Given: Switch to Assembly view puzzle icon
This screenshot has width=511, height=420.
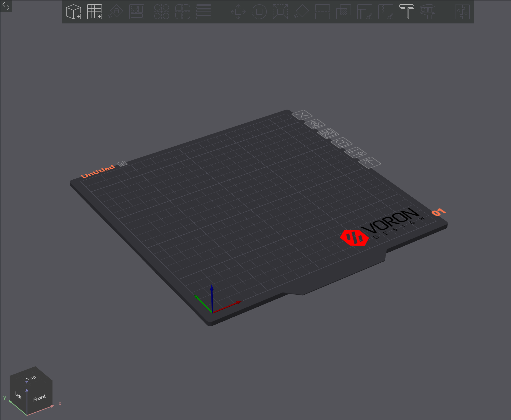Looking at the screenshot, I should coord(462,12).
